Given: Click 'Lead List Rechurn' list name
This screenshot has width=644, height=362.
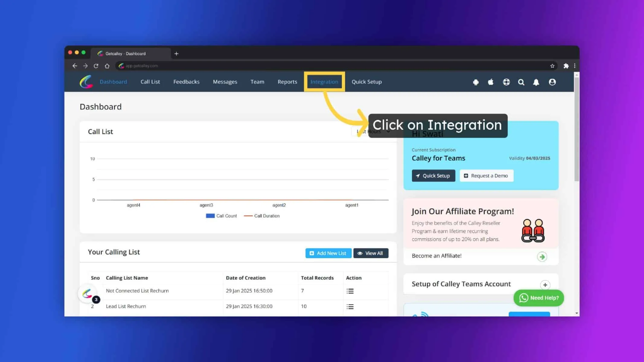Looking at the screenshot, I should (126, 306).
